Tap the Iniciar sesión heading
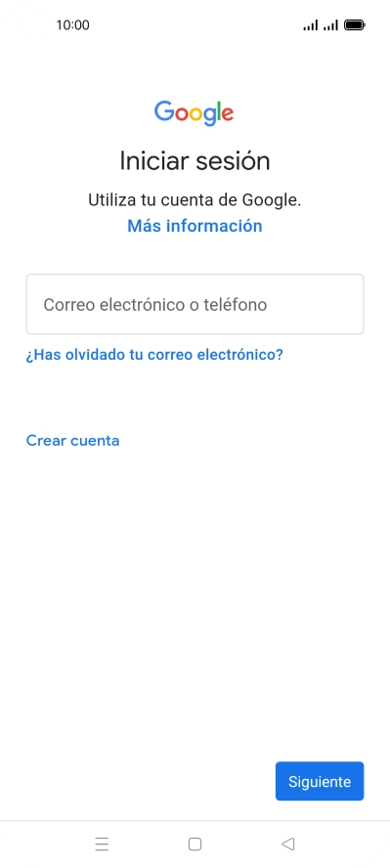This screenshot has width=390, height=868. (x=195, y=161)
